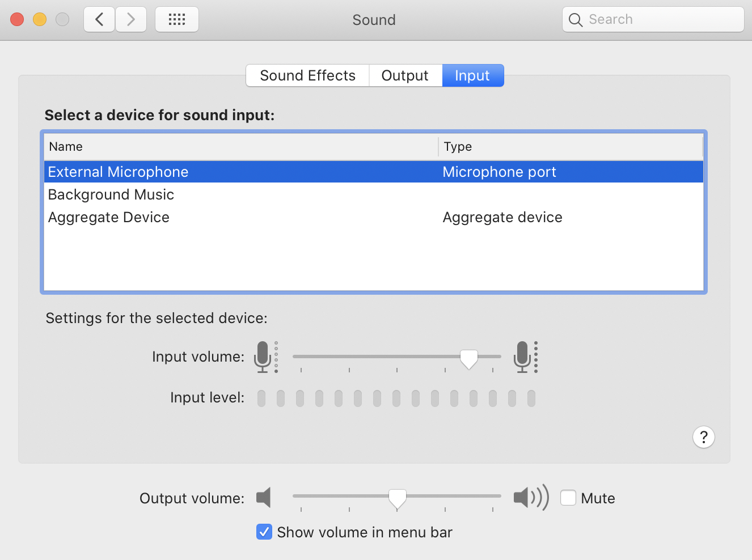Screen dimensions: 752x560
Task: Click the low input volume microphone icon
Action: [263, 357]
